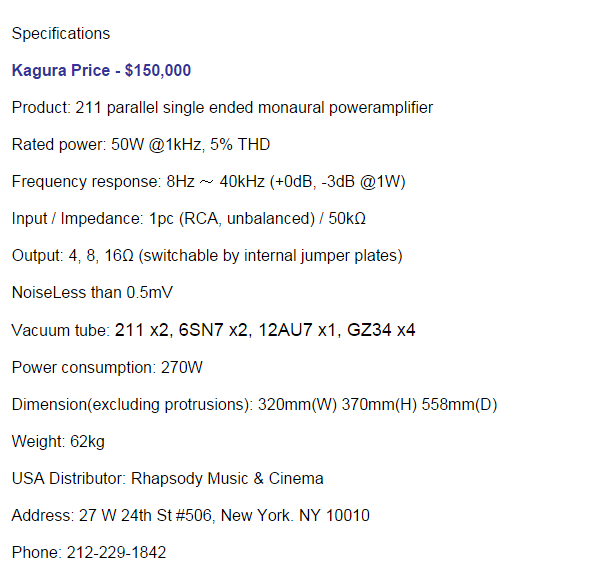Click the Power consumption 270W line
611x575 pixels.
point(107,367)
